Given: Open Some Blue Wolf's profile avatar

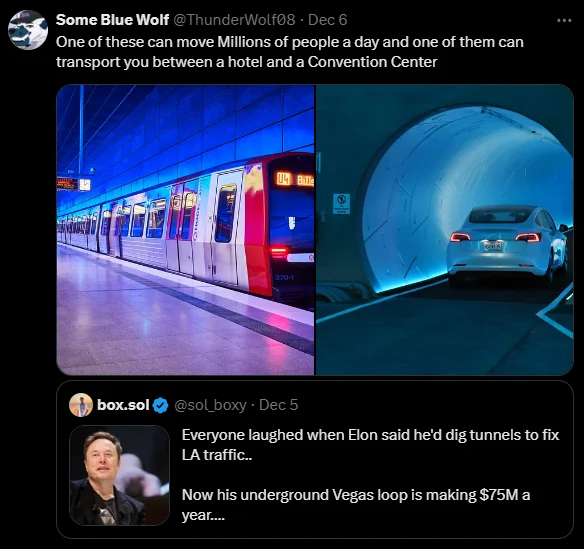Looking at the screenshot, I should pos(28,30).
